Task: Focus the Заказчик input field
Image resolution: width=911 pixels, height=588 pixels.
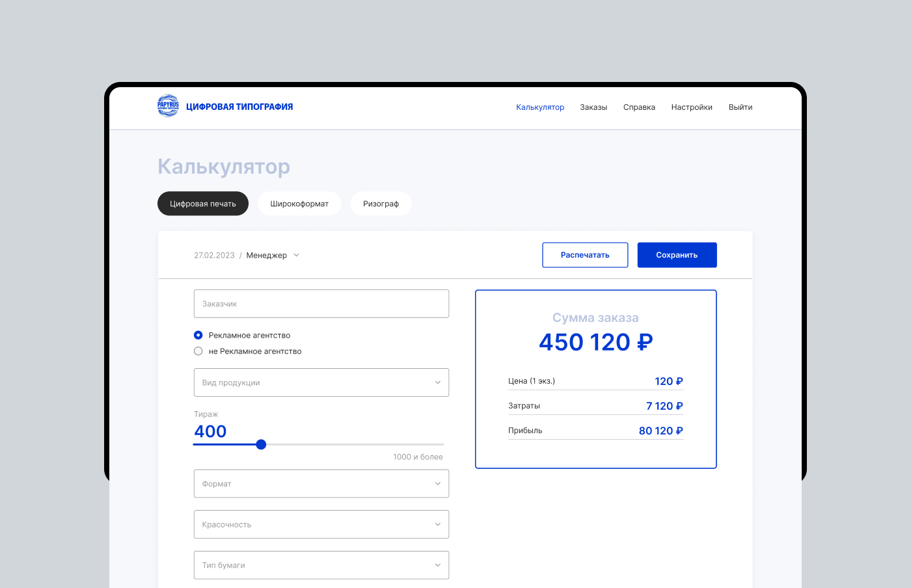Action: (321, 304)
